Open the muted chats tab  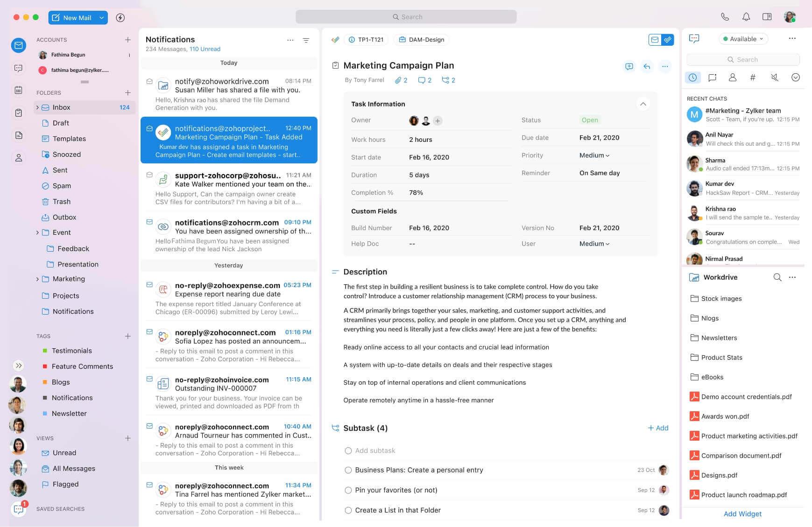click(775, 77)
